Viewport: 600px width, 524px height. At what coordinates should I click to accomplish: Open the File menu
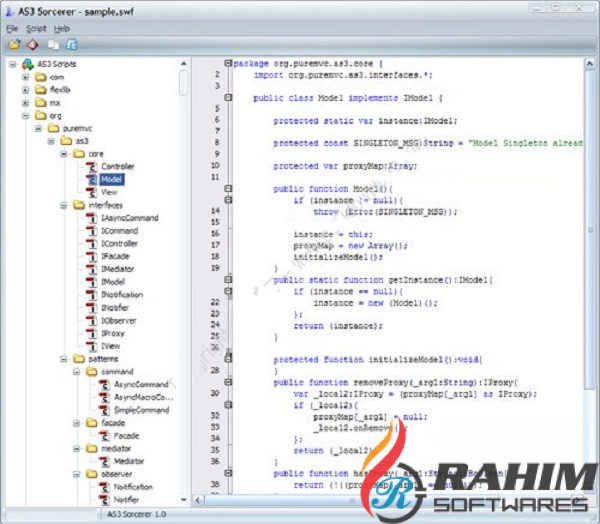pyautogui.click(x=12, y=28)
